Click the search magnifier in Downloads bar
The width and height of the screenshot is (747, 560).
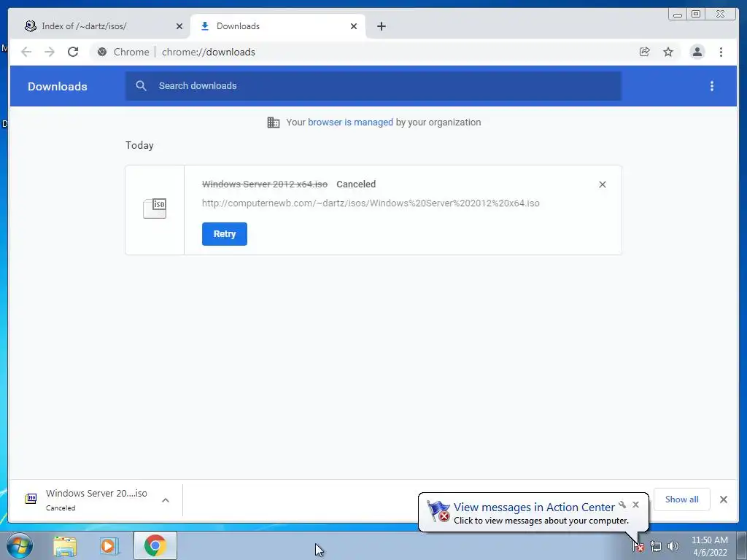[x=141, y=86]
